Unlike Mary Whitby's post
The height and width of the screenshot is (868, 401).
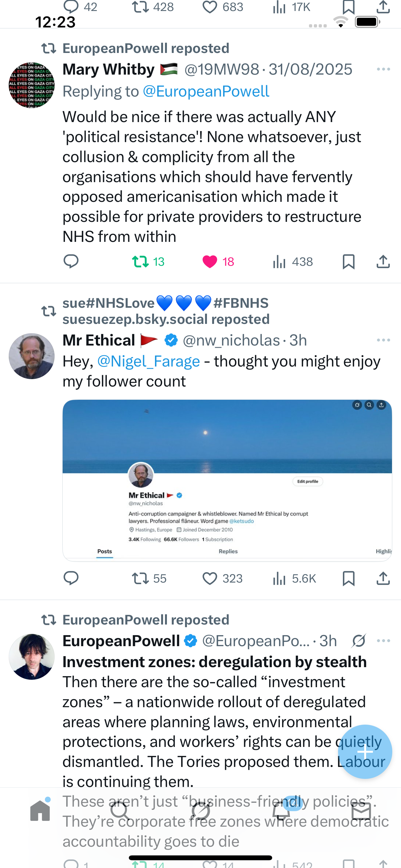(210, 262)
